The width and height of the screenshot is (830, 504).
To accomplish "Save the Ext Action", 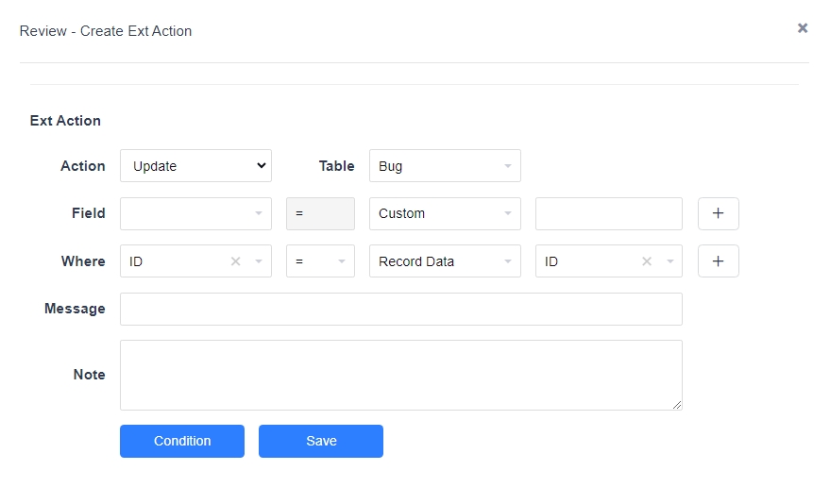I will tap(321, 441).
